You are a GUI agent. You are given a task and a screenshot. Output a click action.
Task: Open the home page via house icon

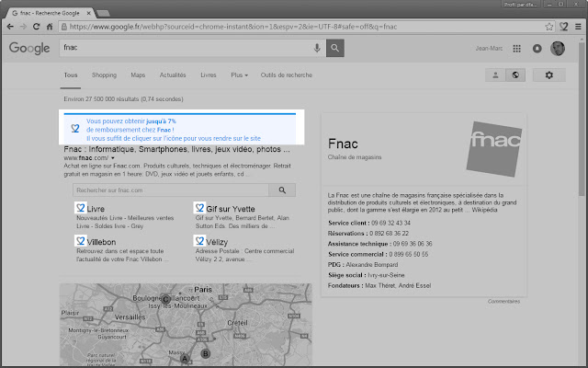[50, 27]
